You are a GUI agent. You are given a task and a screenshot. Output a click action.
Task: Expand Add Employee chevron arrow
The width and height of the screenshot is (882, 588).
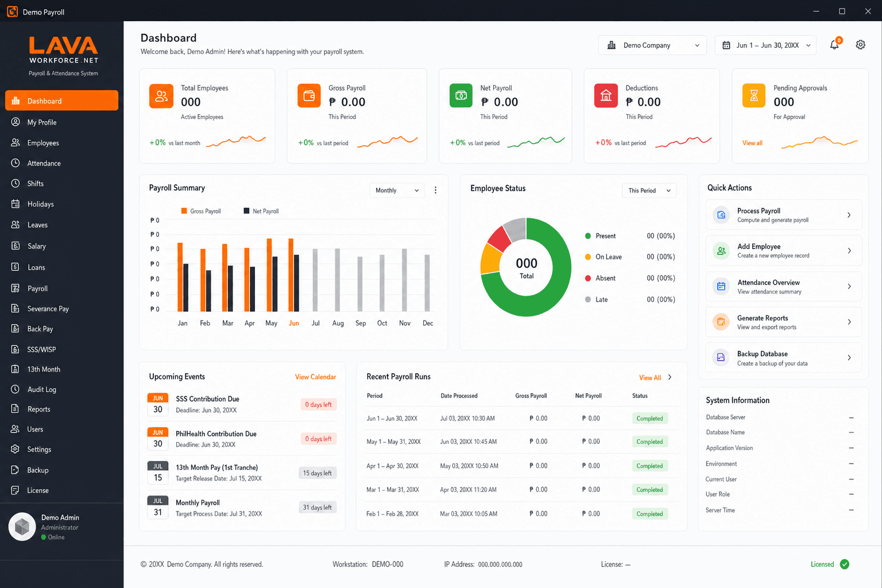(849, 250)
